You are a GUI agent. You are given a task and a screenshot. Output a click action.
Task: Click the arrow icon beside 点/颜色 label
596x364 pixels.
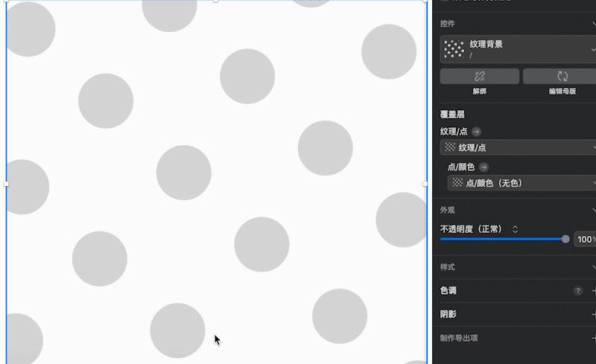(x=484, y=167)
